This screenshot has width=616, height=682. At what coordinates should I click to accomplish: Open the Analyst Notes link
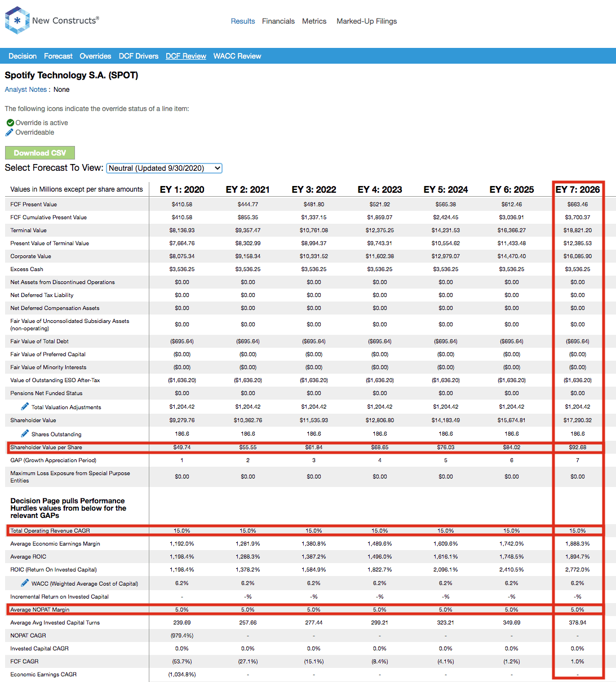pyautogui.click(x=26, y=90)
